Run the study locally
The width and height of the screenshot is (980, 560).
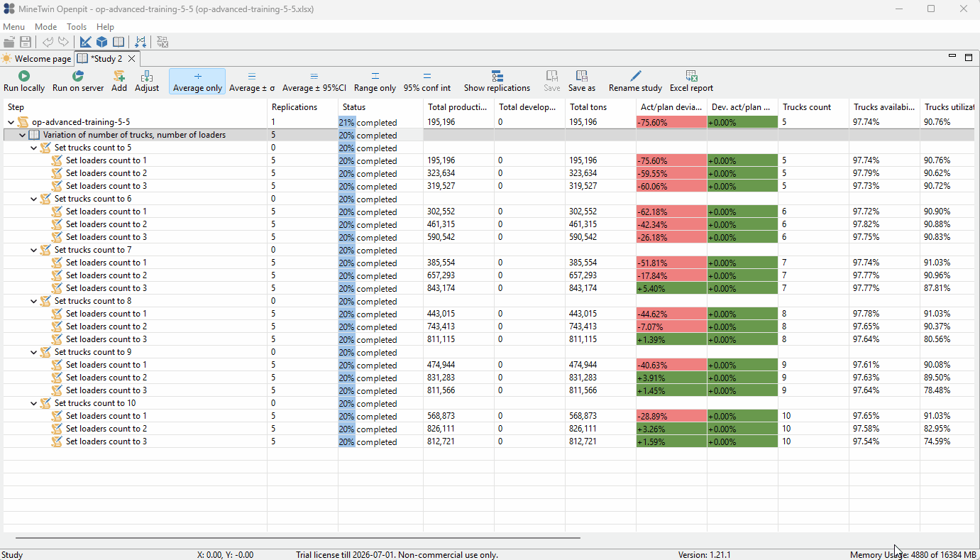(x=24, y=82)
